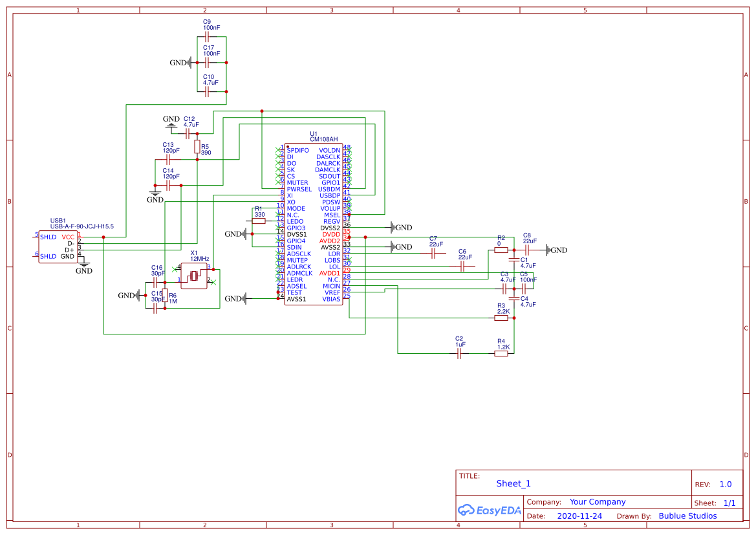Click the CM108AH part name label

[x=322, y=139]
